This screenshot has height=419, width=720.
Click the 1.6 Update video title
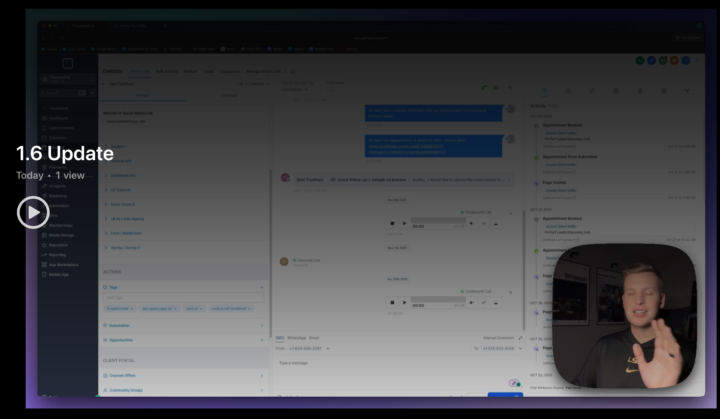point(65,153)
